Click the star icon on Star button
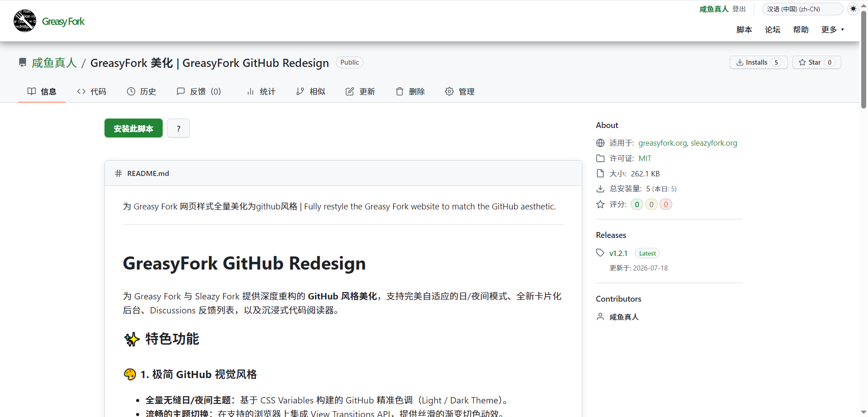 coord(802,62)
